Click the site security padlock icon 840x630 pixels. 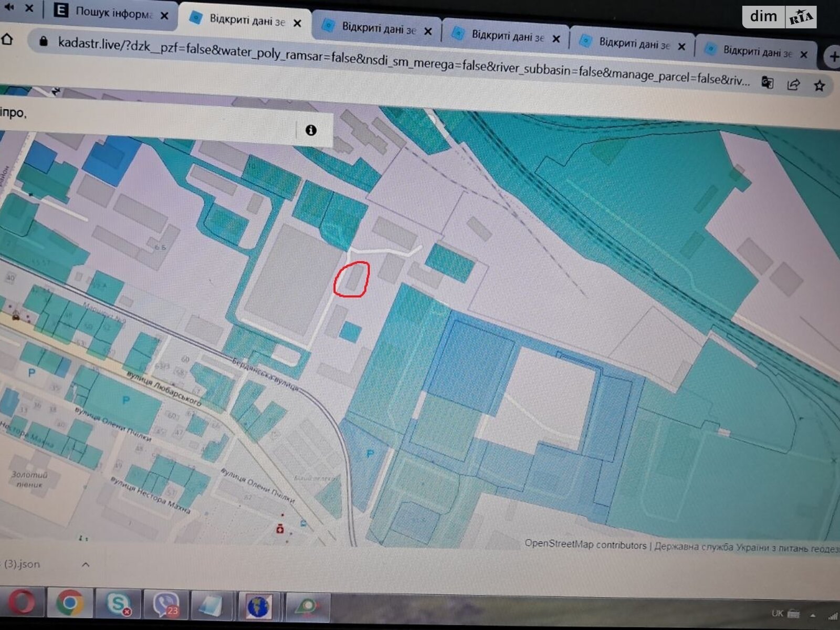[44, 41]
